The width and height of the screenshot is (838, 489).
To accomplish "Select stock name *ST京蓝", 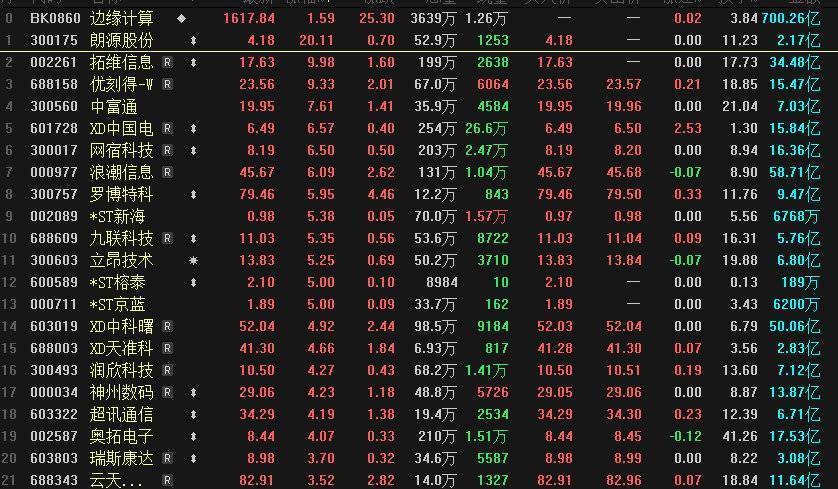I will pos(118,304).
